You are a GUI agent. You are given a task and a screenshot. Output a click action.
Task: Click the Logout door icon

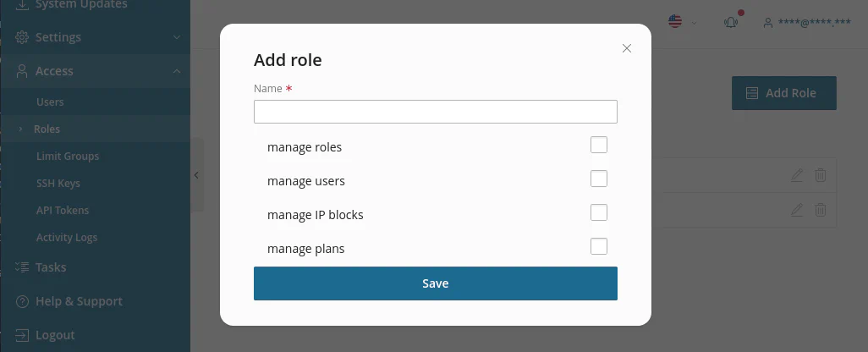coord(22,335)
